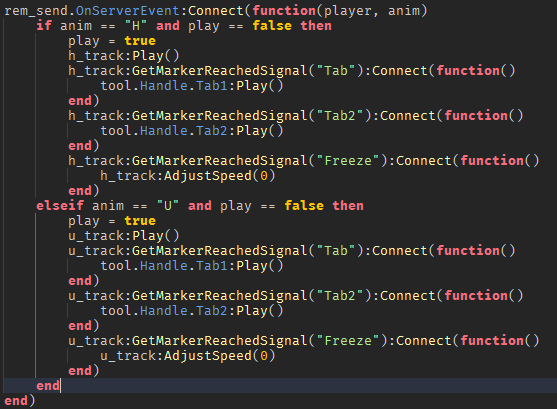This screenshot has width=557, height=409.
Task: Click 'h_track:Play()' line
Action: [x=124, y=56]
